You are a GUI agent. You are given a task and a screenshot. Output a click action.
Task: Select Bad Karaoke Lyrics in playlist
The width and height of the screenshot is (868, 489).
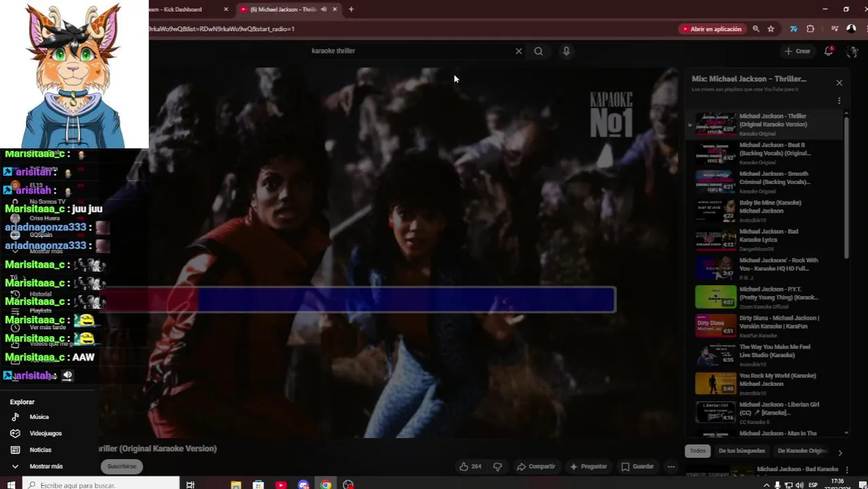[764, 240]
